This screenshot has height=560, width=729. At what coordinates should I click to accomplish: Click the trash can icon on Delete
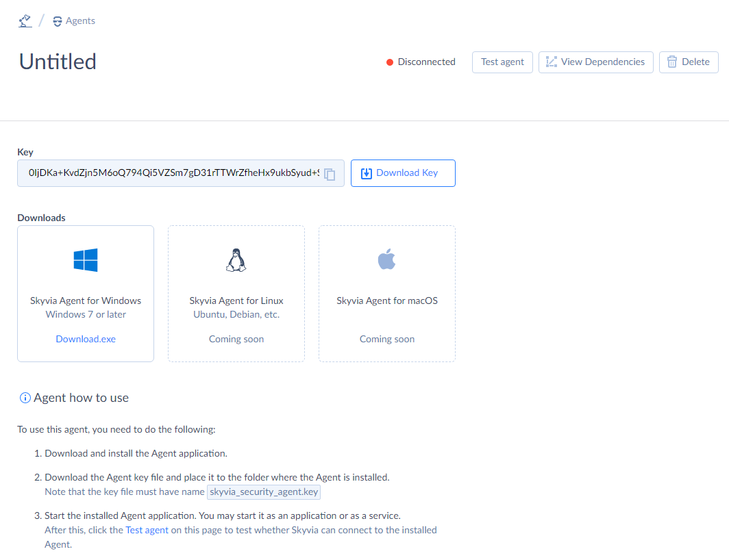click(672, 62)
